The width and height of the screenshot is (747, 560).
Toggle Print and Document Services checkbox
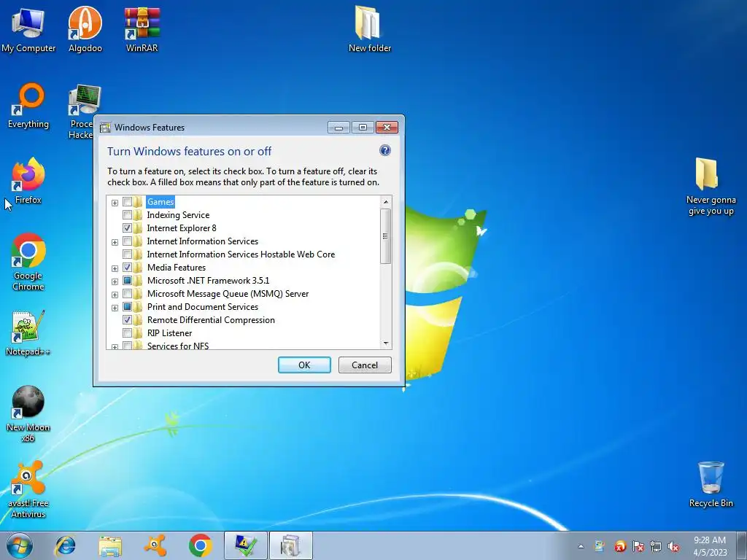127,307
